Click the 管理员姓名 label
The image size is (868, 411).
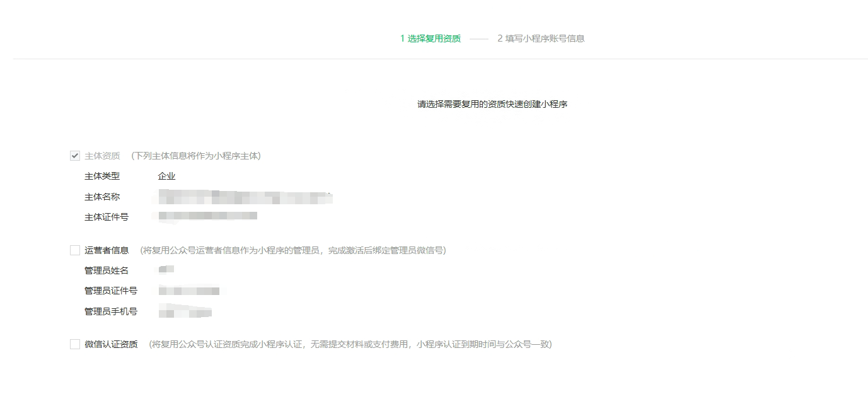[x=107, y=270]
